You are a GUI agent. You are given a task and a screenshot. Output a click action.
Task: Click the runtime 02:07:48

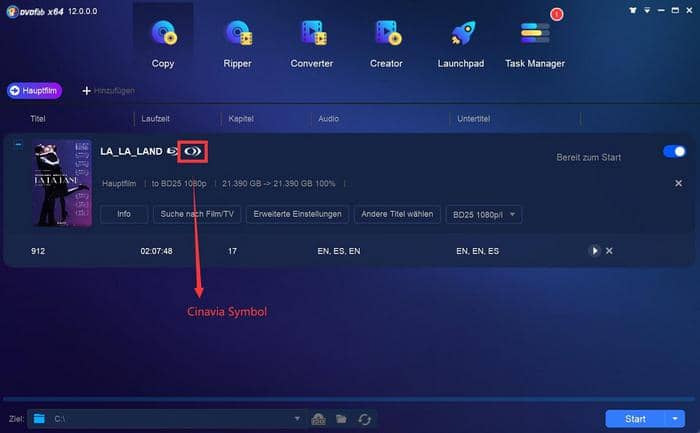point(156,251)
